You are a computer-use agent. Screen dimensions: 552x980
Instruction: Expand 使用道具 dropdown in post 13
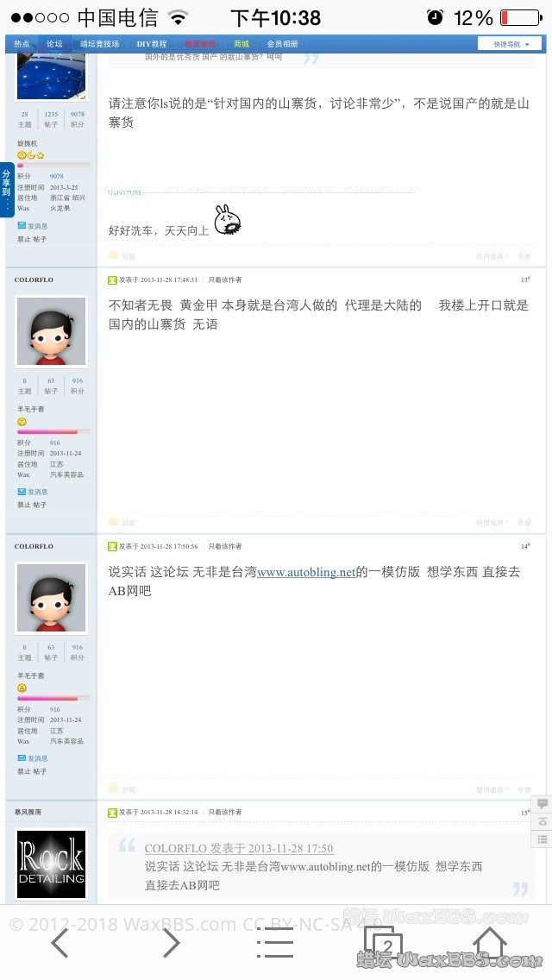(x=492, y=523)
